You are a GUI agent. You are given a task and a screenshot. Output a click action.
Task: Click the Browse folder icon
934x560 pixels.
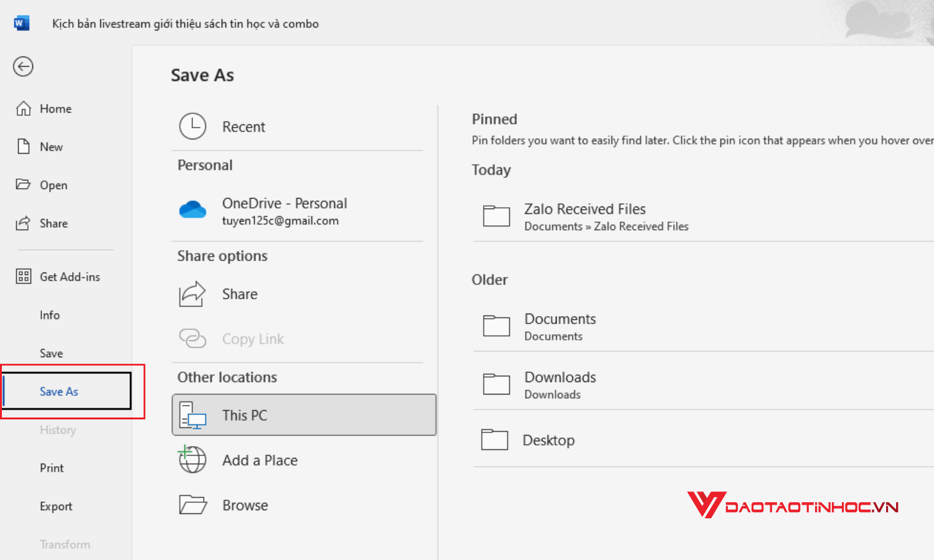click(192, 505)
